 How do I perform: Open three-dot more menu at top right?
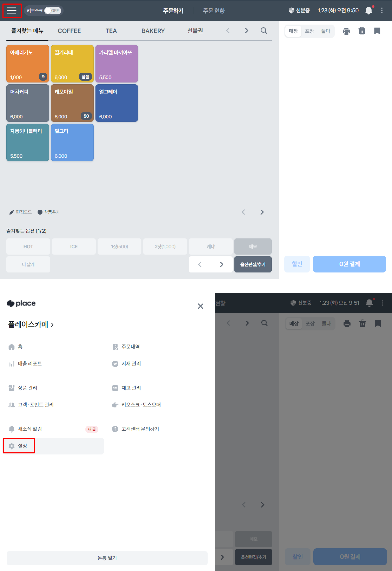[x=382, y=10]
